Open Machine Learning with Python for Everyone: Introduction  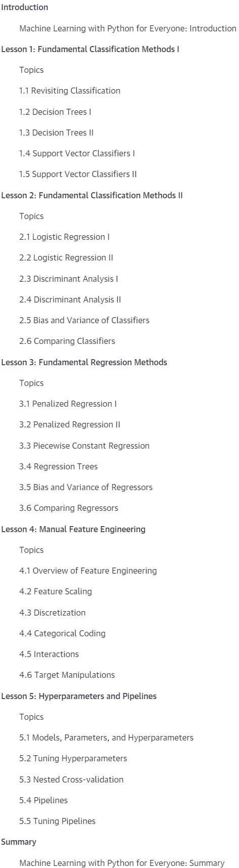click(x=128, y=29)
